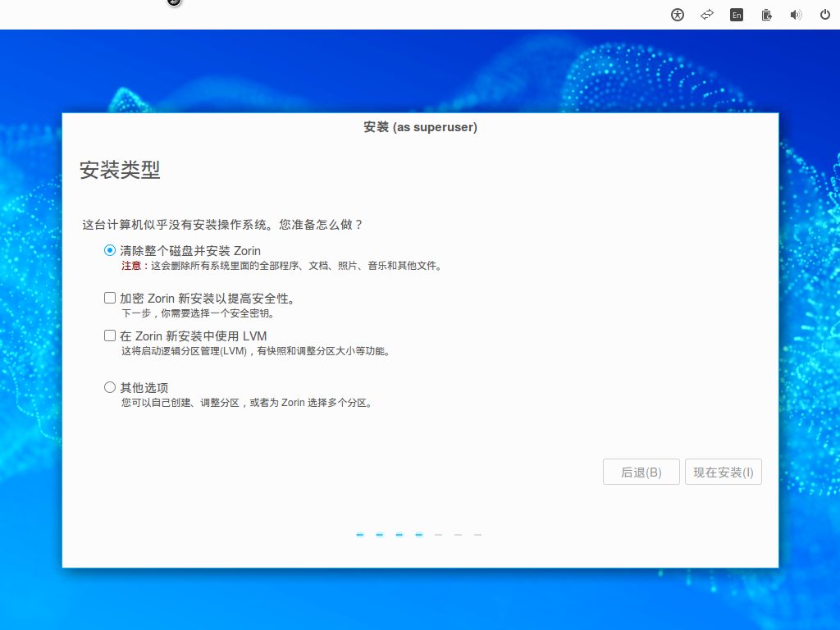This screenshot has height=630, width=840.
Task: Click the empty radio circle beside 其他选项
Action: tap(109, 386)
